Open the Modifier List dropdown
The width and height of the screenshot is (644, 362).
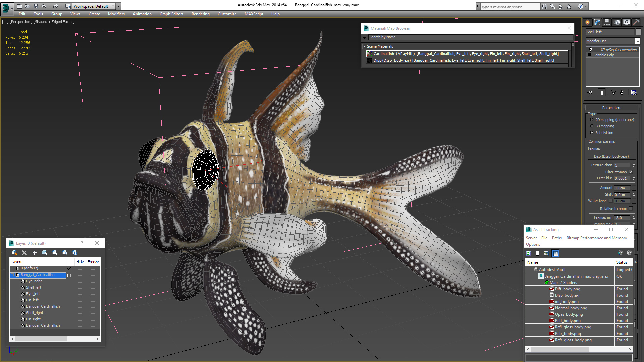click(x=637, y=41)
